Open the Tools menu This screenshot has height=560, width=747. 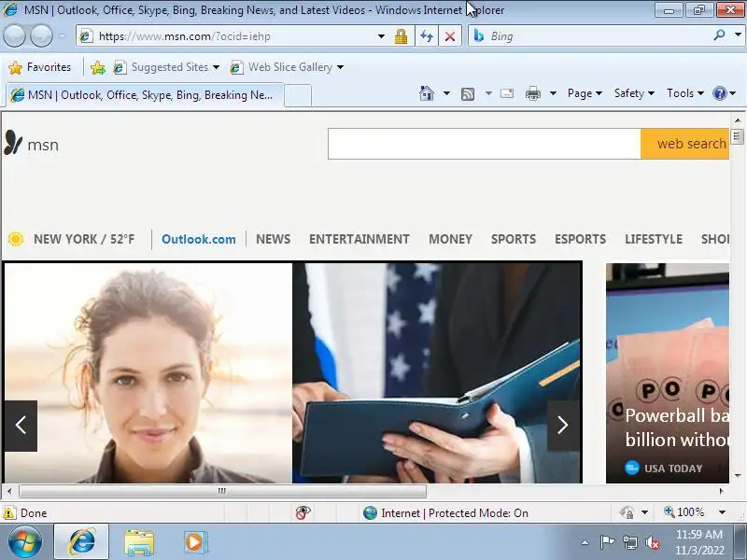click(x=685, y=93)
